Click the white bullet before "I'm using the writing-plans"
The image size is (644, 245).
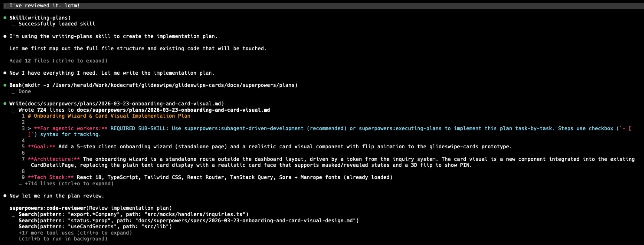coord(5,36)
